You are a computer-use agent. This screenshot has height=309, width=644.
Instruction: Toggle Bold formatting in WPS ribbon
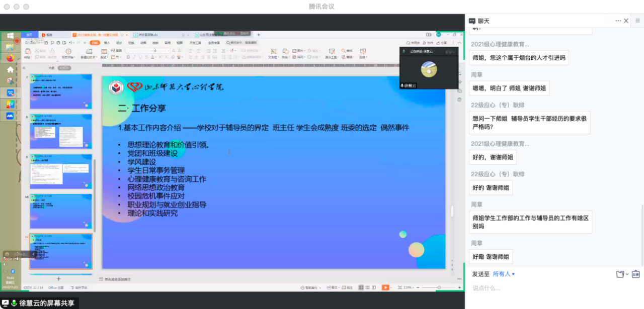pos(128,57)
